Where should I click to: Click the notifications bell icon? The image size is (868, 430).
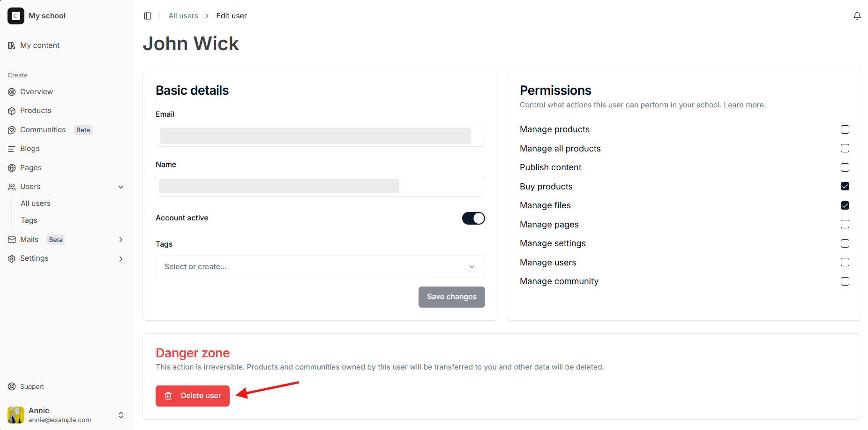(x=857, y=16)
